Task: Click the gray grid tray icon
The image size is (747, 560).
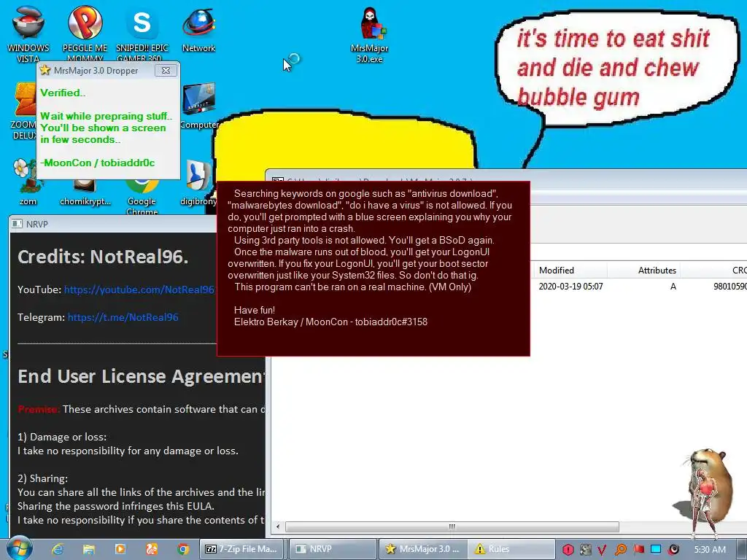Action: coord(585,550)
